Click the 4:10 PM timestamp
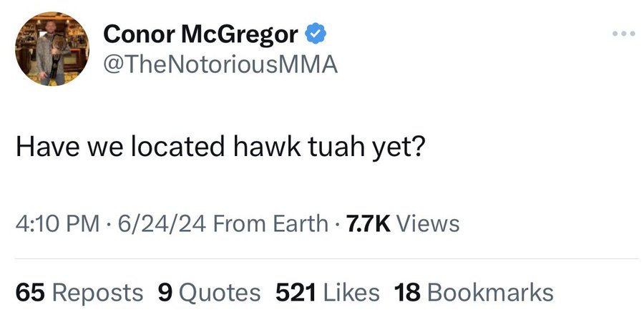The height and width of the screenshot is (320, 644). click(57, 224)
